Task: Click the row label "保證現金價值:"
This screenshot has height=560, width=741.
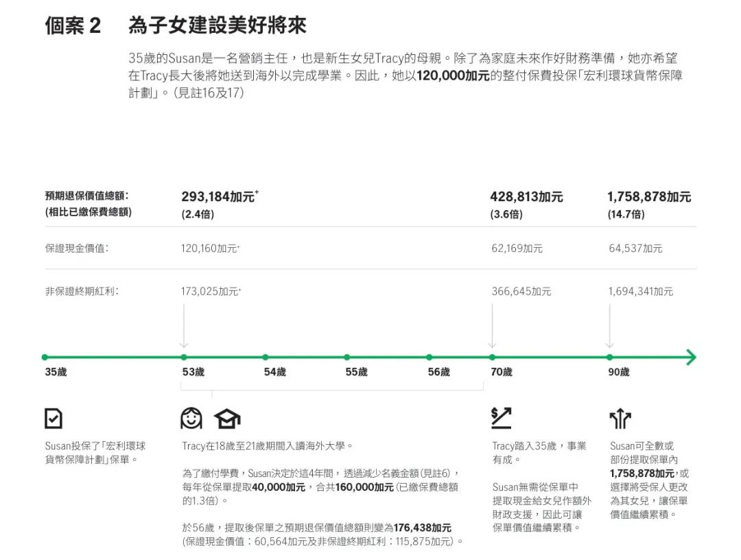Action: click(x=77, y=248)
